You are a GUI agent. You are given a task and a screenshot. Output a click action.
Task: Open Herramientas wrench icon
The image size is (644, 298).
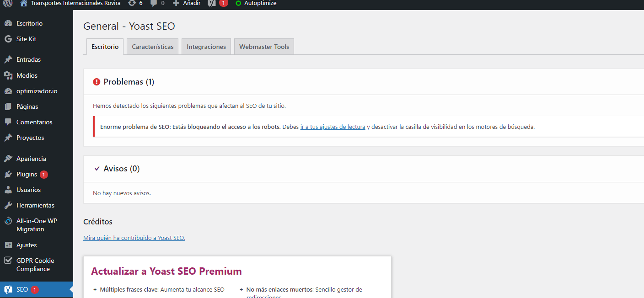(x=8, y=205)
